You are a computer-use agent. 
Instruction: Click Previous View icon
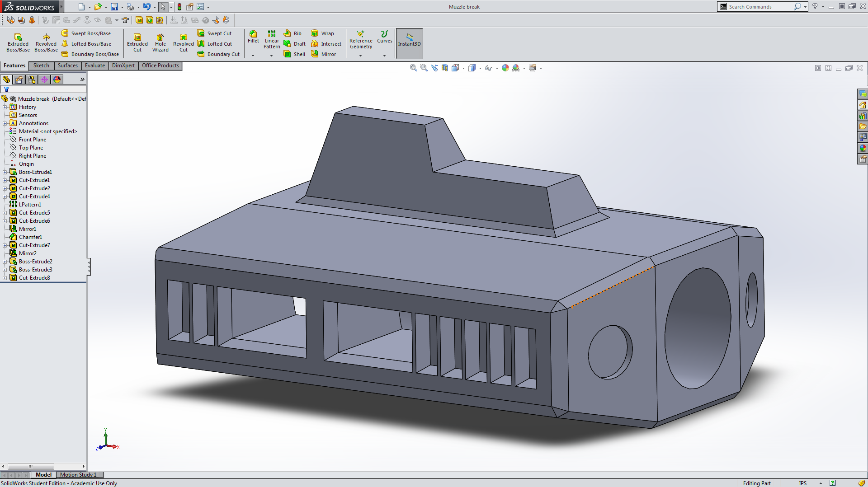click(434, 68)
